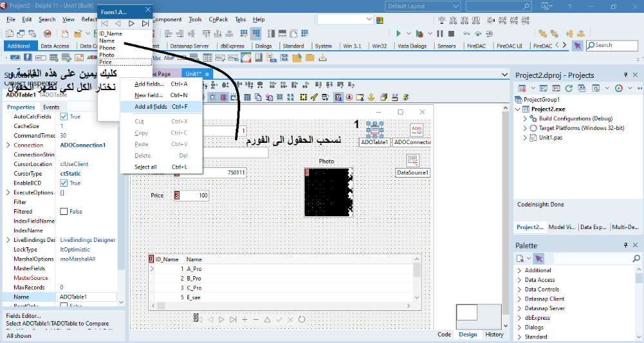Choose New field... from the context menu
644x343 pixels.
(x=160, y=95)
